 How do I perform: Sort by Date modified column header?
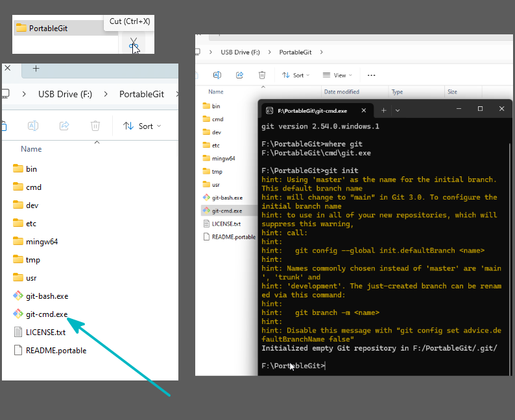(x=342, y=92)
